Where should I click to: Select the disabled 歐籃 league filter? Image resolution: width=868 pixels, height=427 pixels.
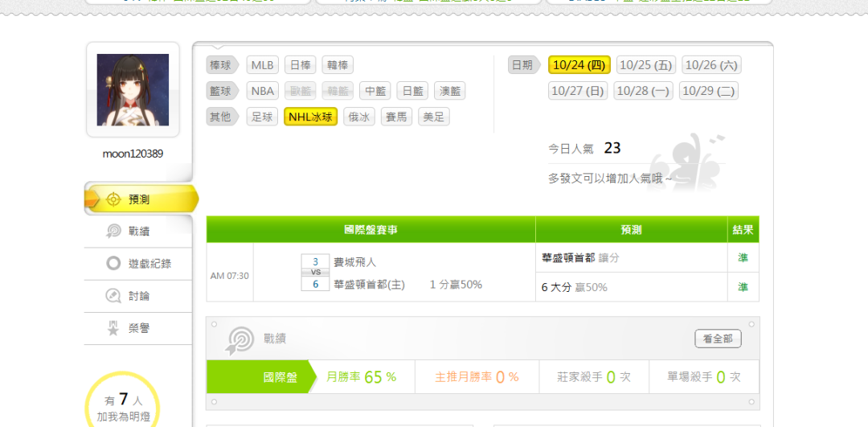coord(300,91)
